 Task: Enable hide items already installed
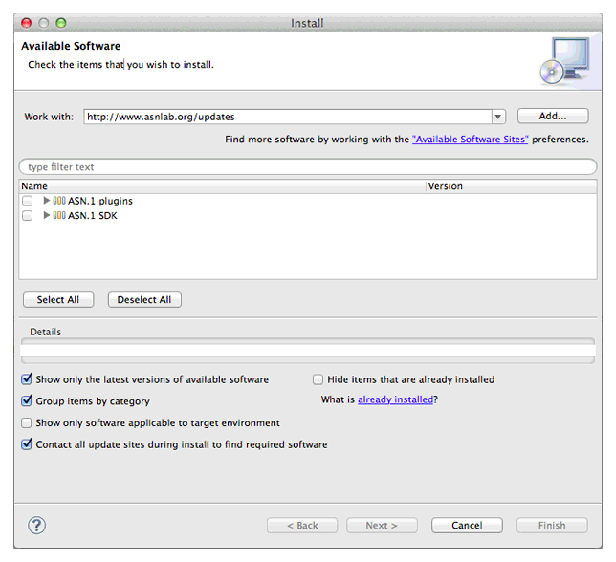tap(318, 380)
